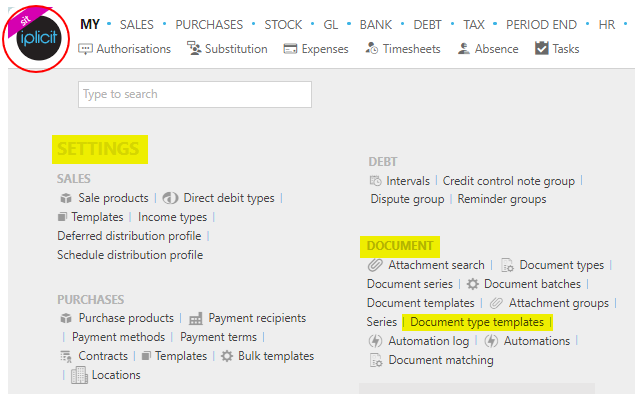Open the SALES menu tab

(x=136, y=25)
